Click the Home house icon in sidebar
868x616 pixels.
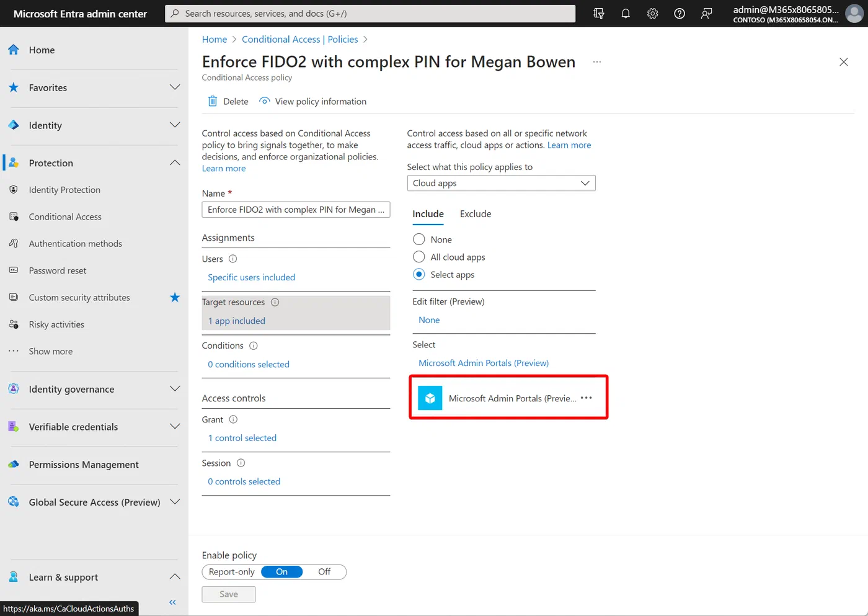[x=14, y=50]
